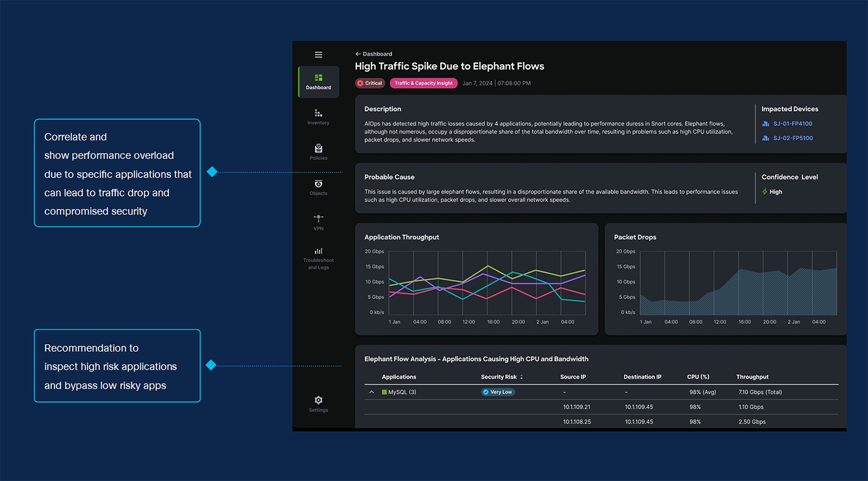Click the Very Low security risk badge for MySQL

pos(498,392)
